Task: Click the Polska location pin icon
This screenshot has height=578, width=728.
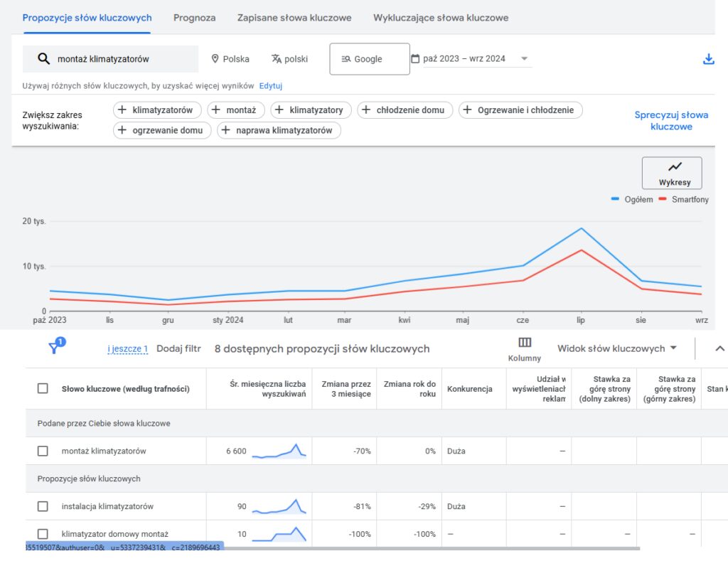Action: (215, 59)
